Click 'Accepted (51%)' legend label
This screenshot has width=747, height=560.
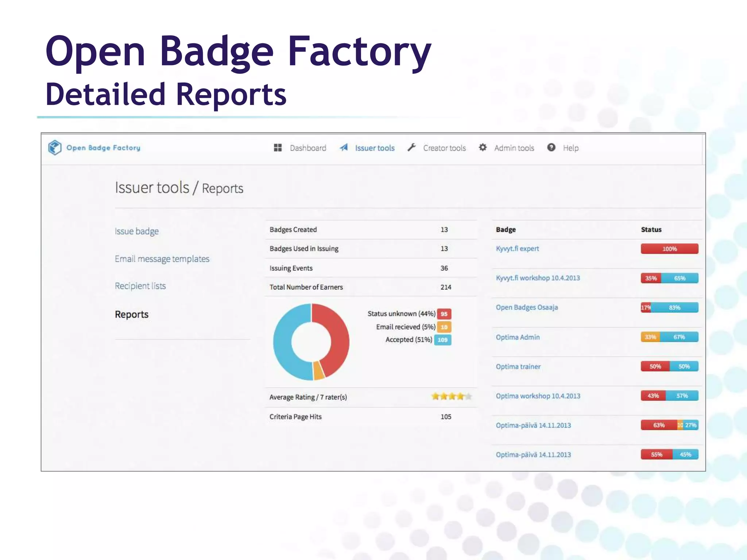tap(409, 340)
